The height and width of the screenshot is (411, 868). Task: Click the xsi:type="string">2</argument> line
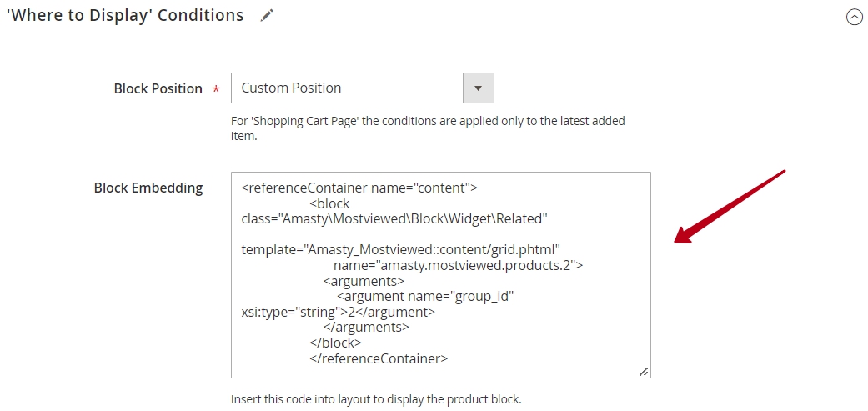pos(339,312)
